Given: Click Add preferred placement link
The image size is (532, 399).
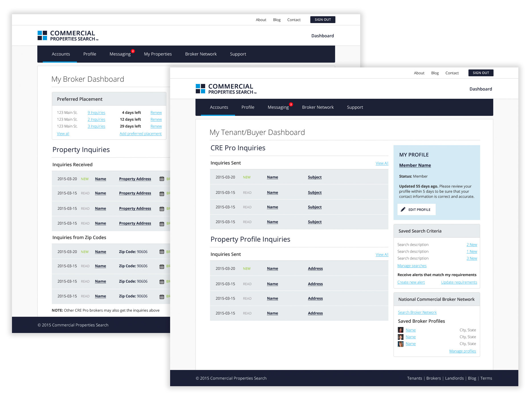Looking at the screenshot, I should (140, 134).
